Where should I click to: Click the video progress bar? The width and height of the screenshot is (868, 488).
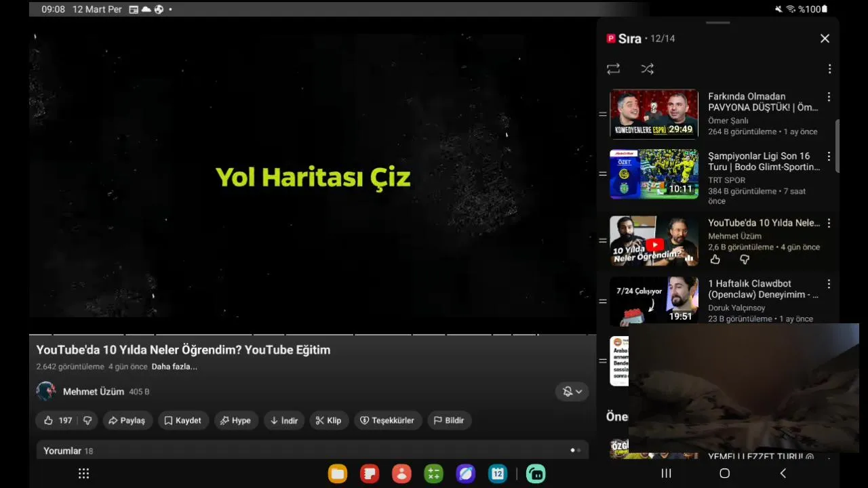[313, 334]
